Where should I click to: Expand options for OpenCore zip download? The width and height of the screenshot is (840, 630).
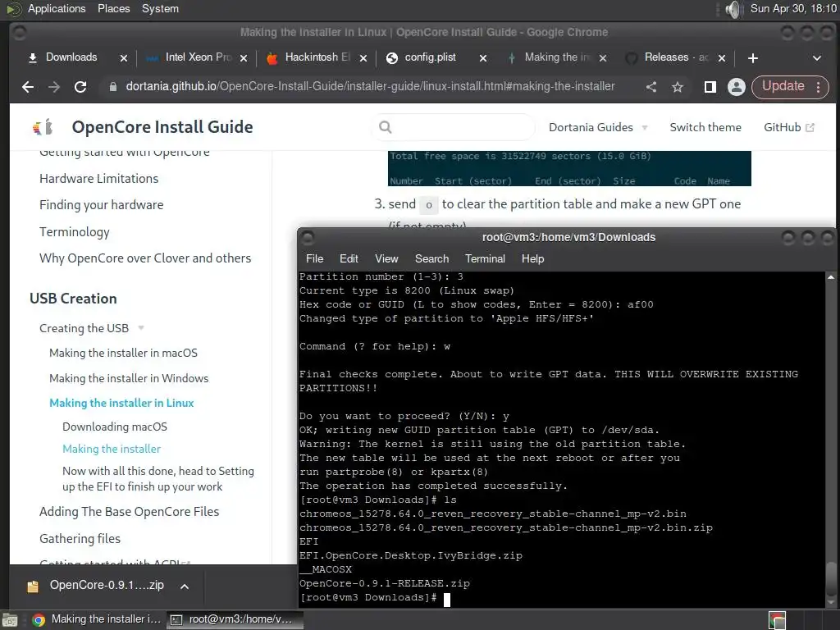point(185,587)
